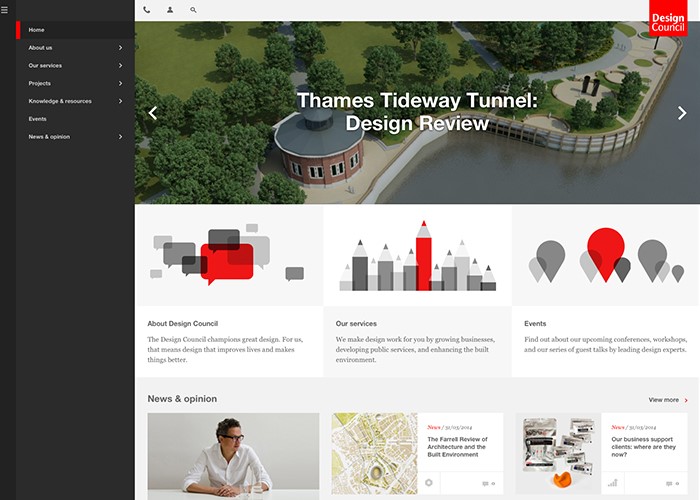Open the user account icon

coord(170,10)
